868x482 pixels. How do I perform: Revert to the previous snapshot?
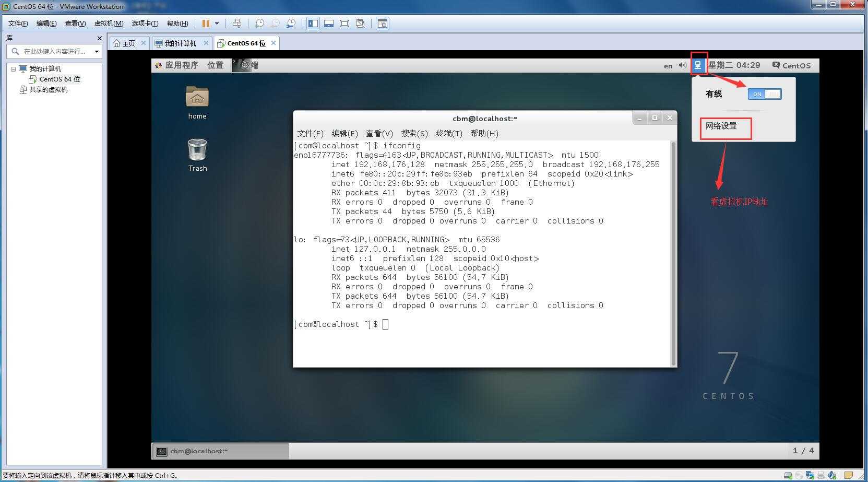point(275,23)
